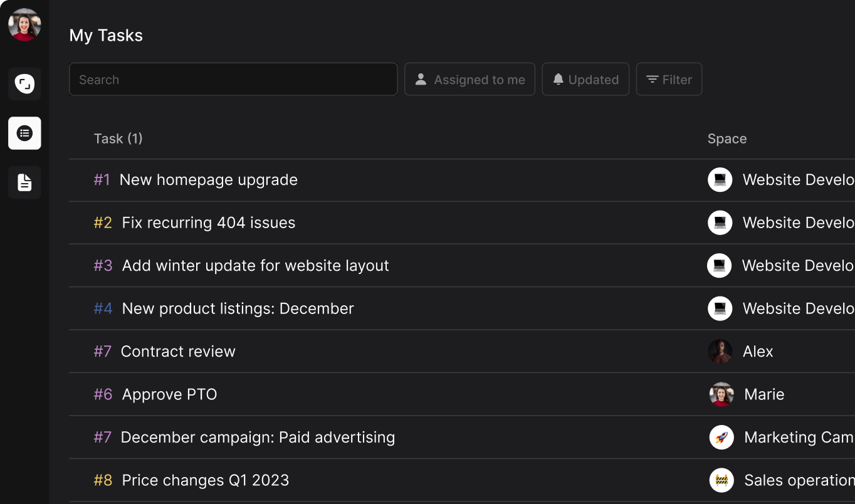
Task: Click the top sidebar icon below the avatar
Action: point(24,84)
